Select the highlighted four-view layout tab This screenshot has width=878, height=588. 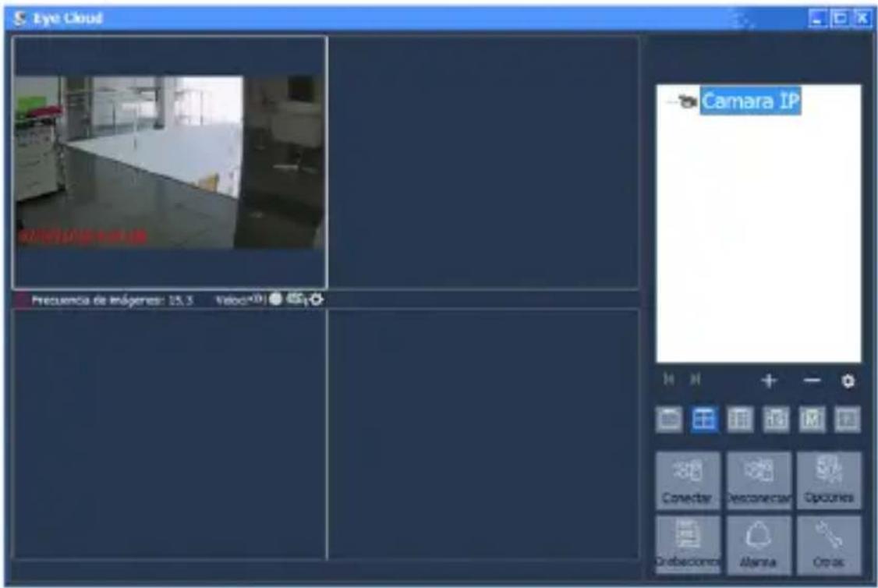coord(703,417)
